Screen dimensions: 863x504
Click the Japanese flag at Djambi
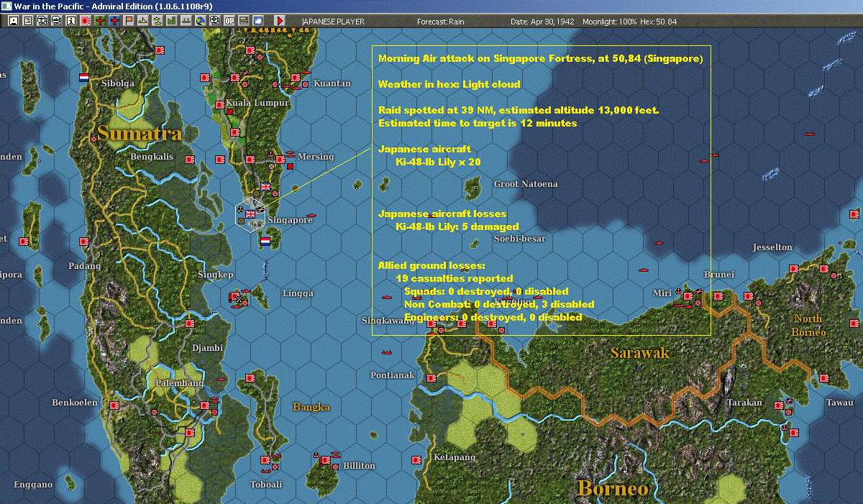(190, 324)
